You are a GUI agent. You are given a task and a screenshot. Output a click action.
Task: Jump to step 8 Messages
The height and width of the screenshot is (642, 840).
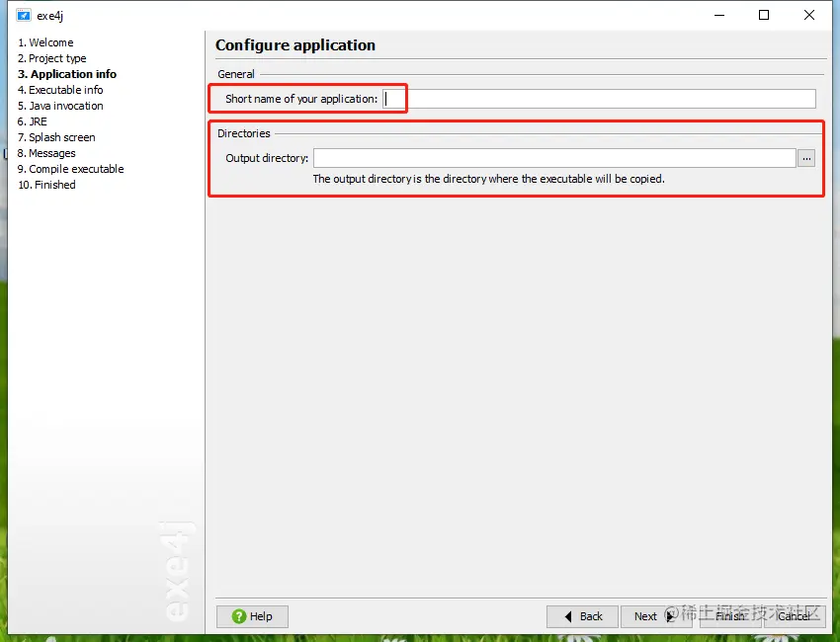[46, 153]
